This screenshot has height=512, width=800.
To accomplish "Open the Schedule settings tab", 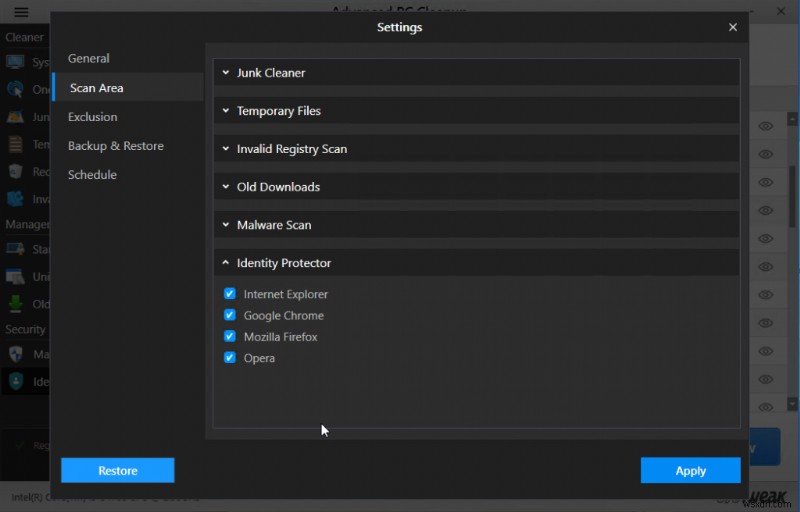I will point(92,175).
